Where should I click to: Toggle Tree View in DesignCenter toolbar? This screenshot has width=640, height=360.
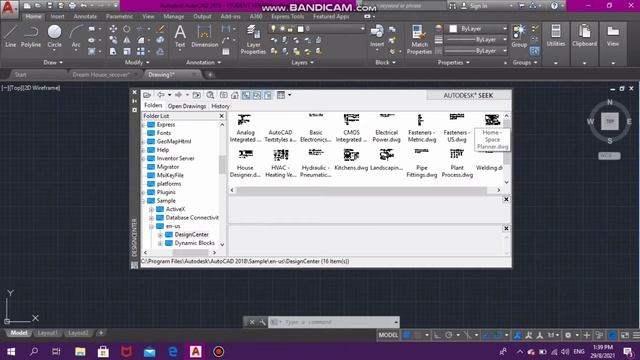point(246,95)
